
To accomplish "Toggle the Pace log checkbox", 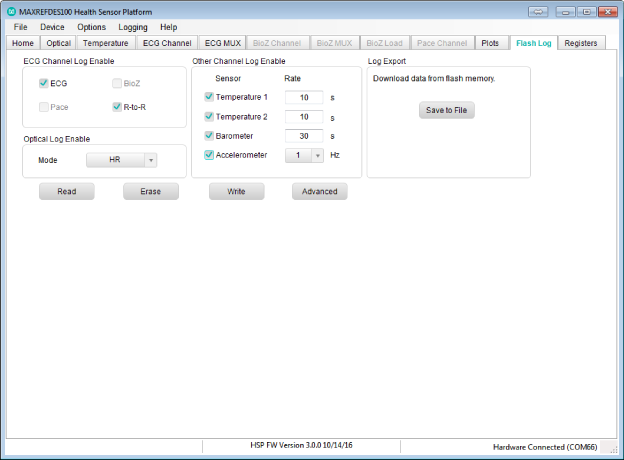I will pyautogui.click(x=43, y=107).
